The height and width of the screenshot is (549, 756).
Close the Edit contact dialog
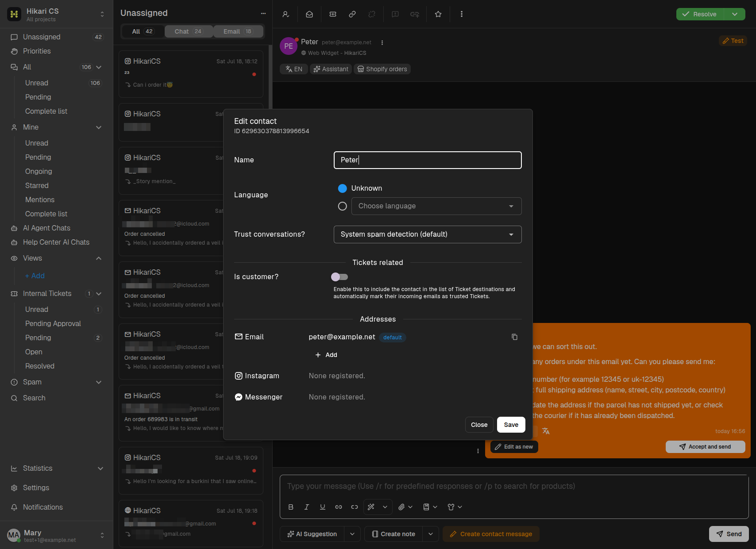tap(479, 425)
